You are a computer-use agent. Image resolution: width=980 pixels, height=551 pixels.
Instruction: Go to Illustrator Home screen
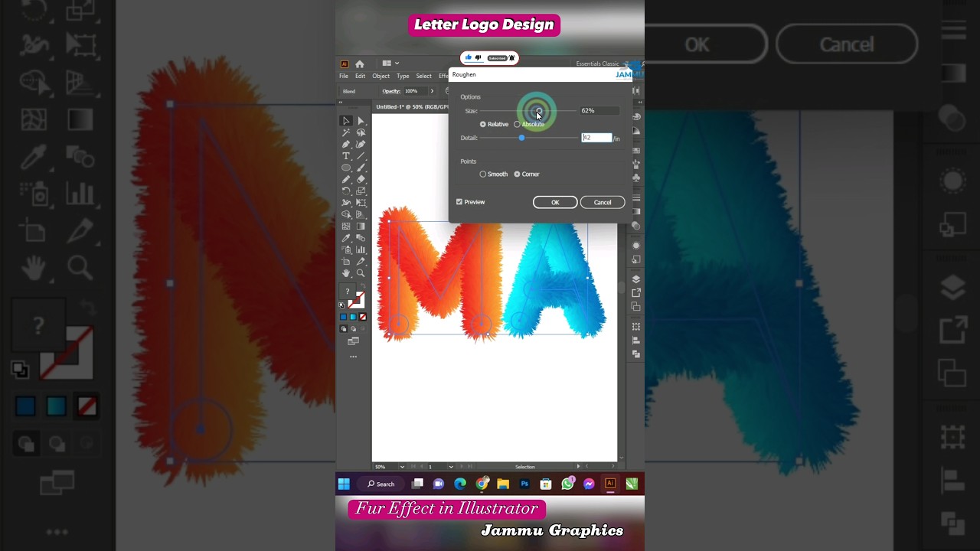point(360,64)
